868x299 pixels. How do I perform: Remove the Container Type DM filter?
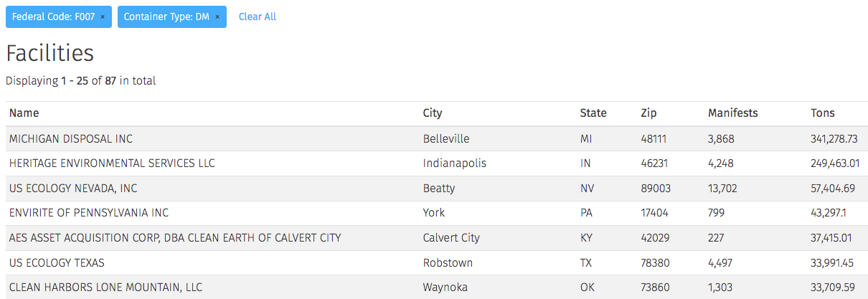[217, 16]
